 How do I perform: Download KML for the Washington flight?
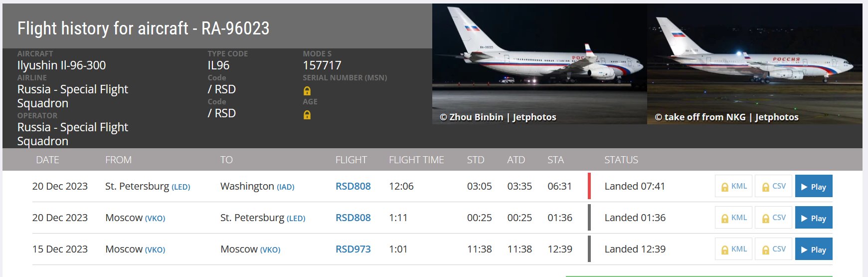coord(733,187)
